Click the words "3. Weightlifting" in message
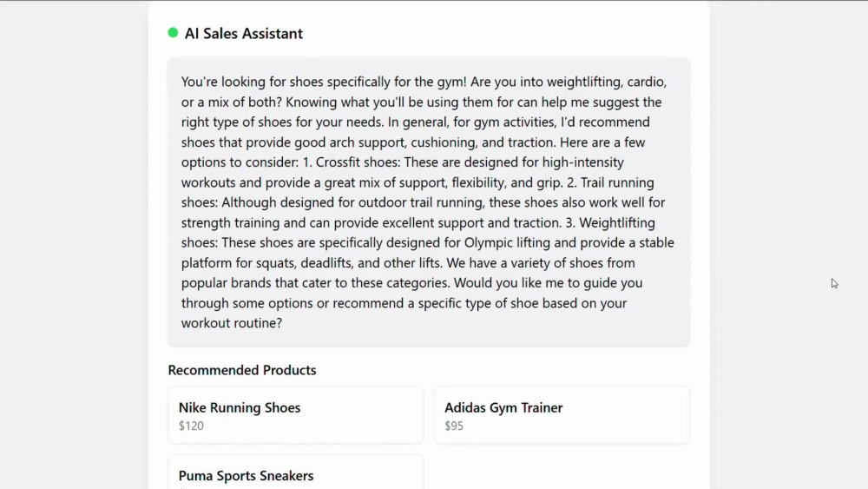 [x=610, y=222]
